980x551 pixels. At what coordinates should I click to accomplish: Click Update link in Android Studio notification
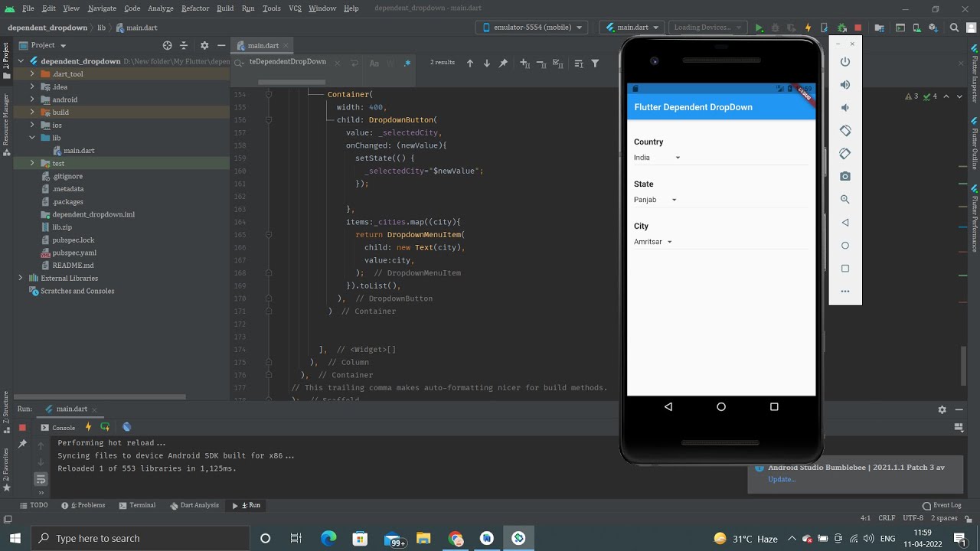(x=782, y=479)
